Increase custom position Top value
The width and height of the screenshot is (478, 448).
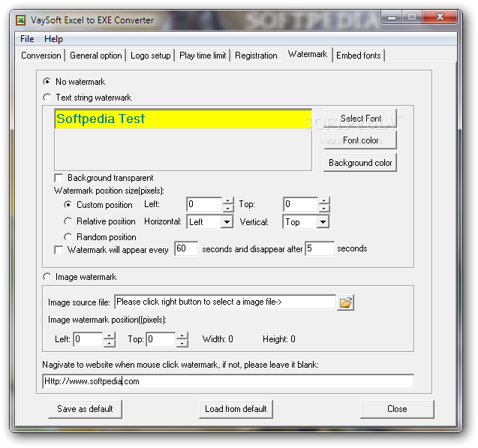click(324, 200)
